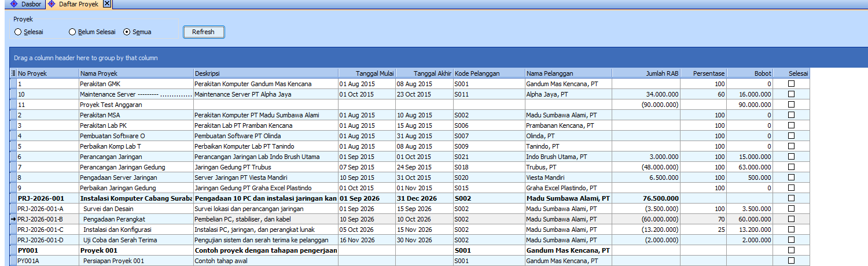Viewport: 868px width, 266px height.
Task: Check Selesai for Proyek Test Anggaran
Action: pyautogui.click(x=791, y=105)
